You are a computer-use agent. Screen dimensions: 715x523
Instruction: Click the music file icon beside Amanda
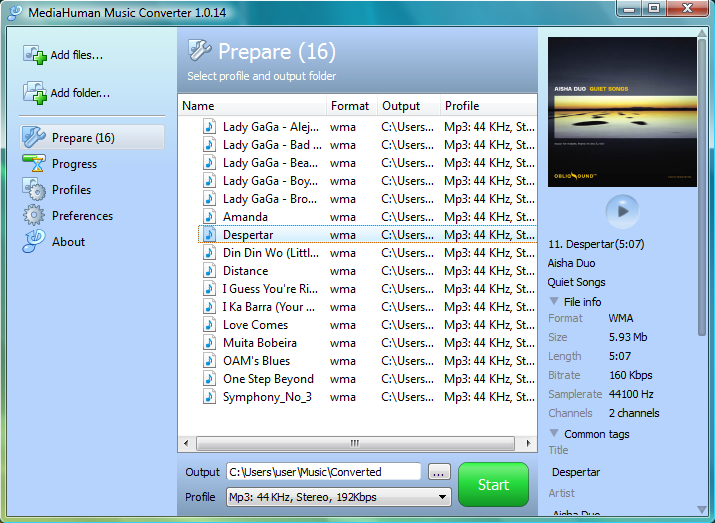[x=210, y=217]
